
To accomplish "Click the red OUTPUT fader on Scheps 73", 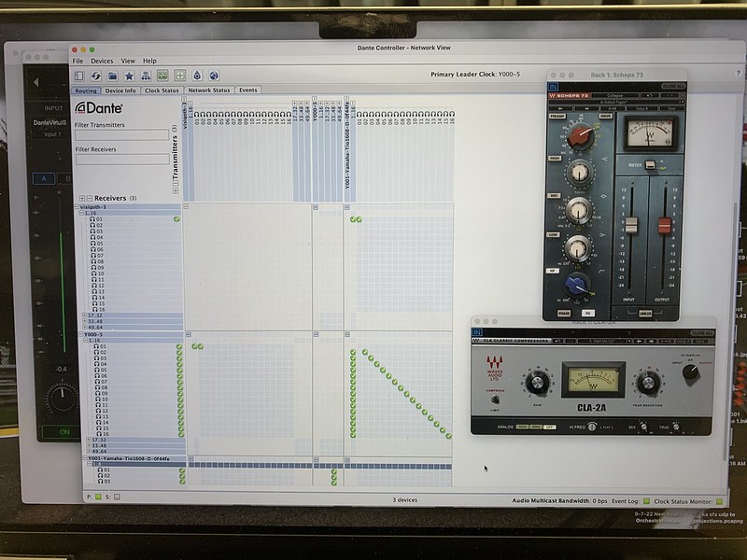I will (664, 225).
